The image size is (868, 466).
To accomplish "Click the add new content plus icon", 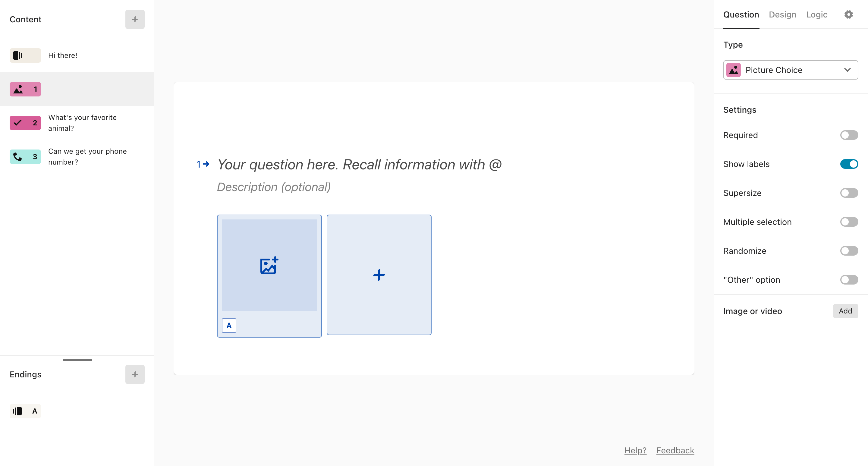I will pos(136,19).
